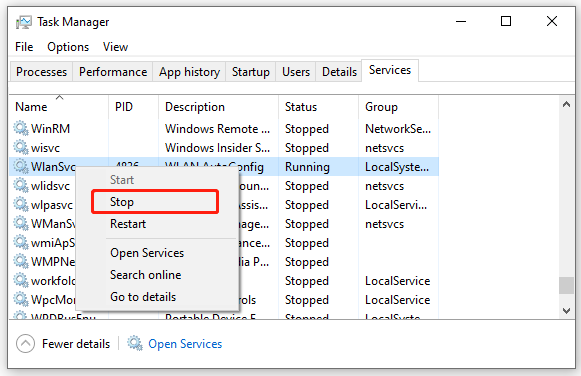Screen dimensions: 581x376
Task: Select the wlidsvc service name
Action: 50,186
